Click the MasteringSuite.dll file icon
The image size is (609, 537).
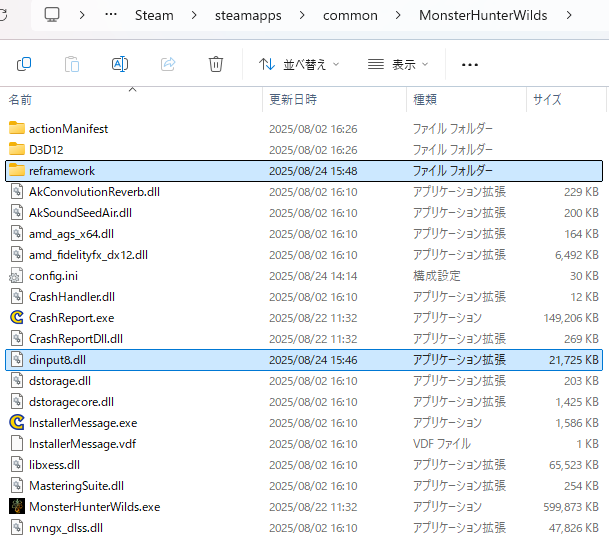click(x=17, y=485)
